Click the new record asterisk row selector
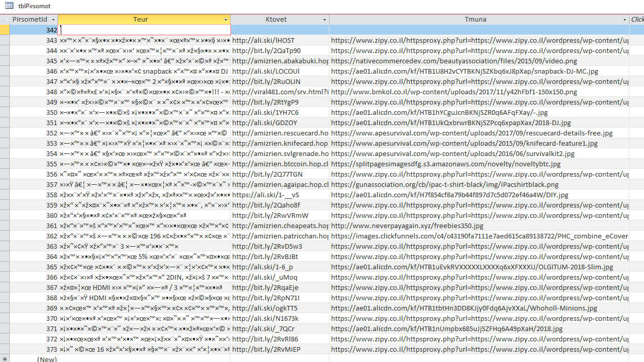Screen dimensions: 644x362 pos(5,359)
